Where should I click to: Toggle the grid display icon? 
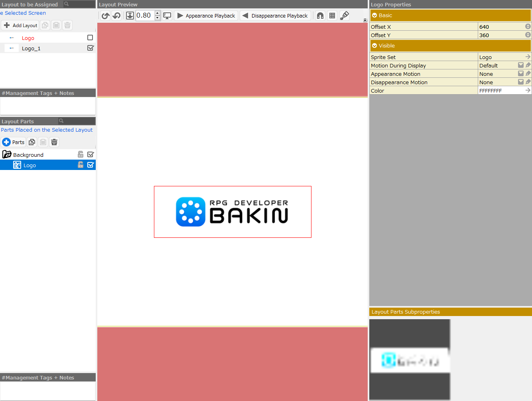332,16
